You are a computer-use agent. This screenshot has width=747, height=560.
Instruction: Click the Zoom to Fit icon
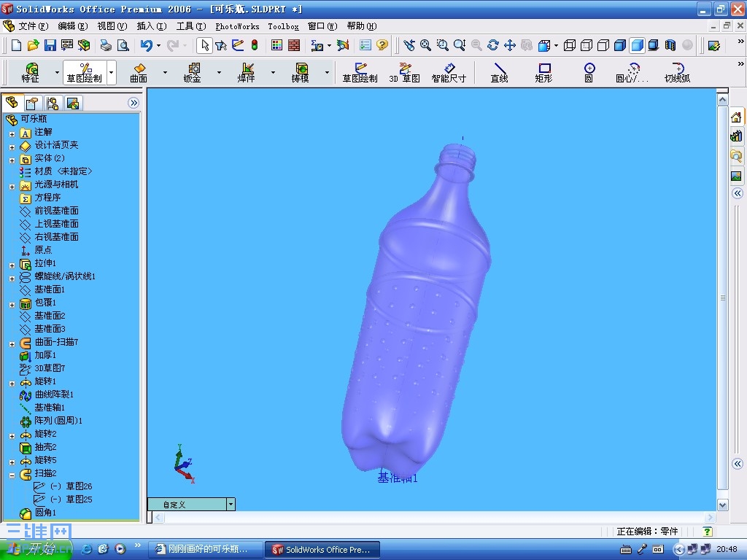tap(425, 45)
